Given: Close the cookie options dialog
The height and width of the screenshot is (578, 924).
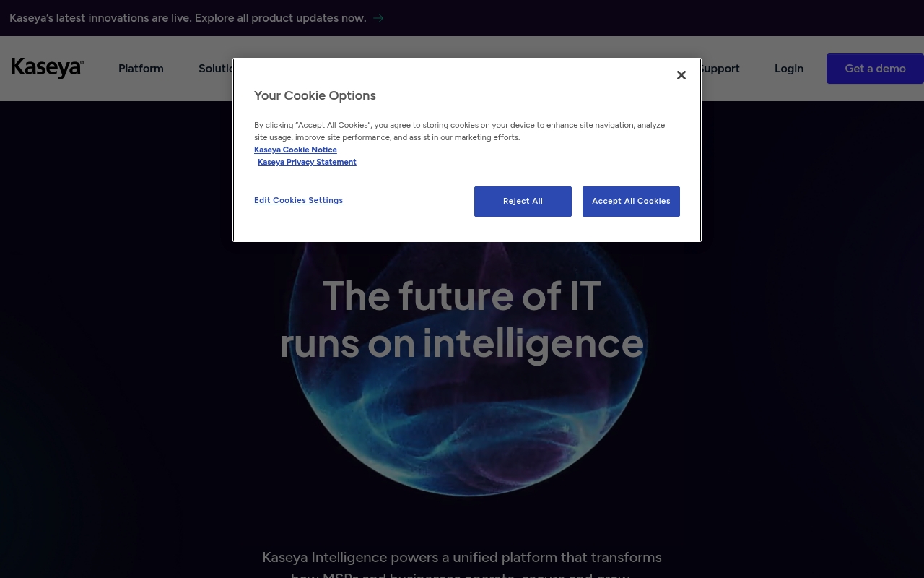Looking at the screenshot, I should [x=681, y=75].
